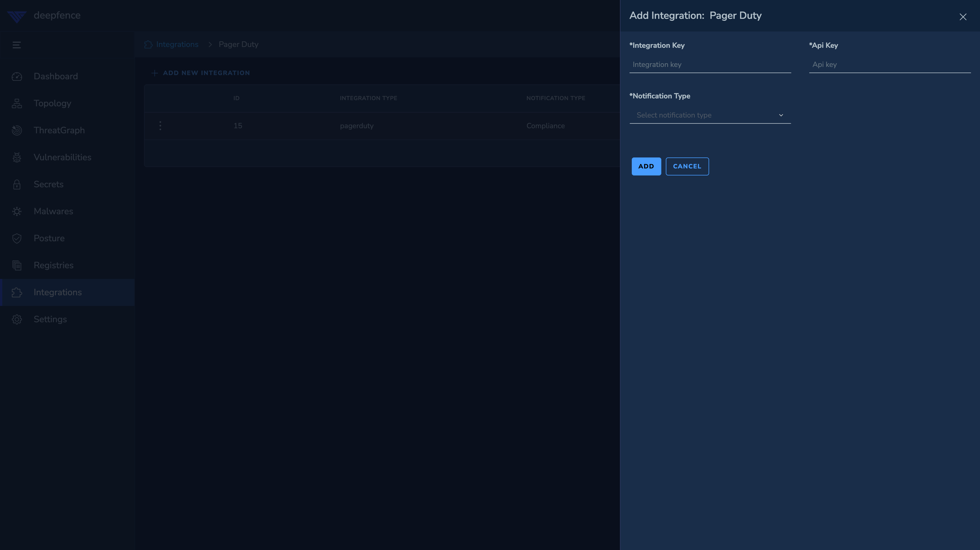Click the Integrations puzzle icon in sidebar
Viewport: 980px width, 550px height.
[x=17, y=292]
